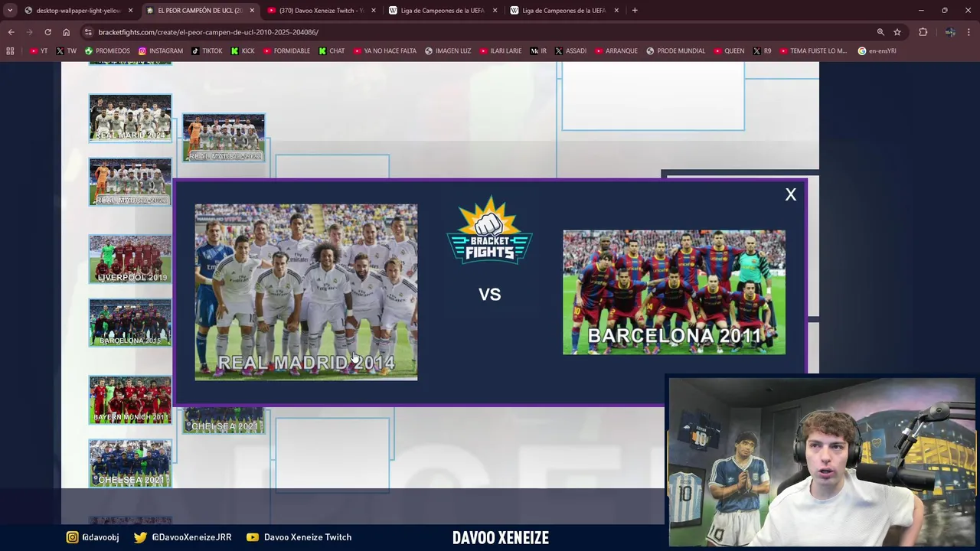Open the TIKTOK bookmark
Viewport: 980px width, 551px height.
[x=207, y=51]
